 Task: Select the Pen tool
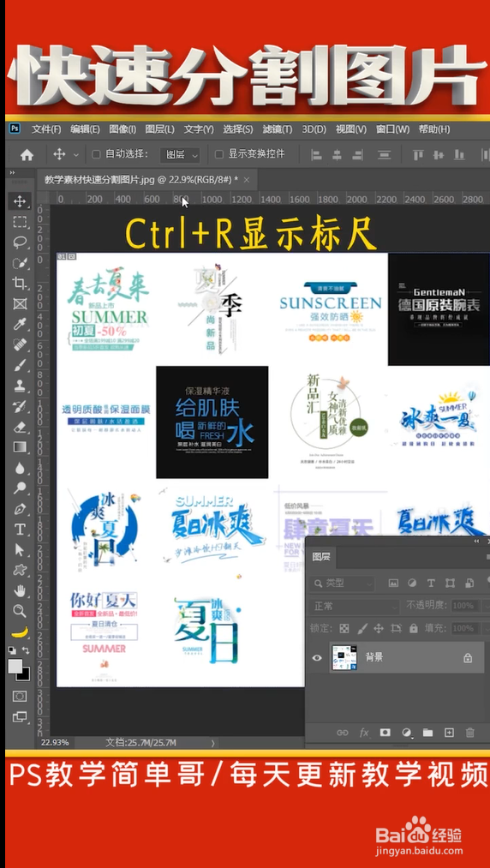(x=20, y=509)
